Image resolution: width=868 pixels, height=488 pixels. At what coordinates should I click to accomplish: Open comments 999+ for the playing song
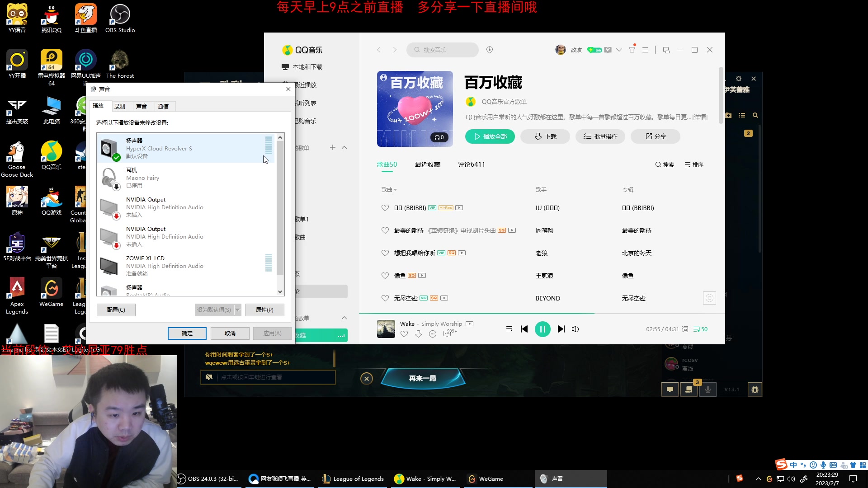pos(450,333)
